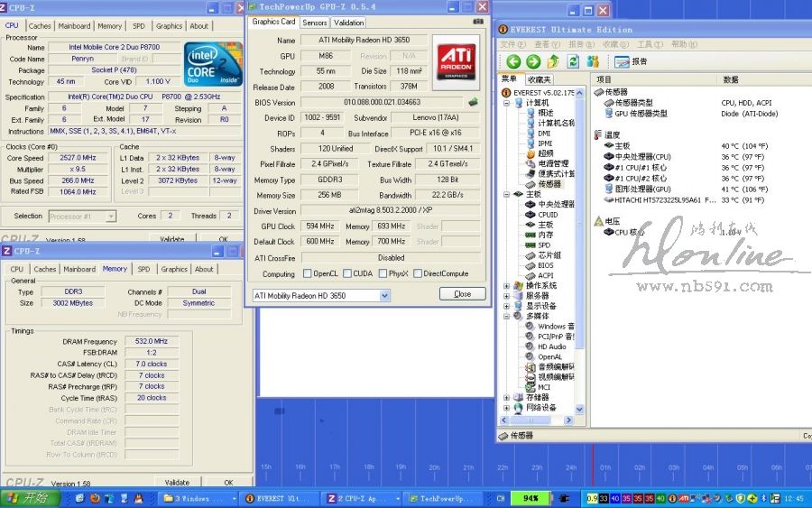Image resolution: width=812 pixels, height=508 pixels.
Task: Collapse the 多媒体 tree node
Action: (x=507, y=317)
